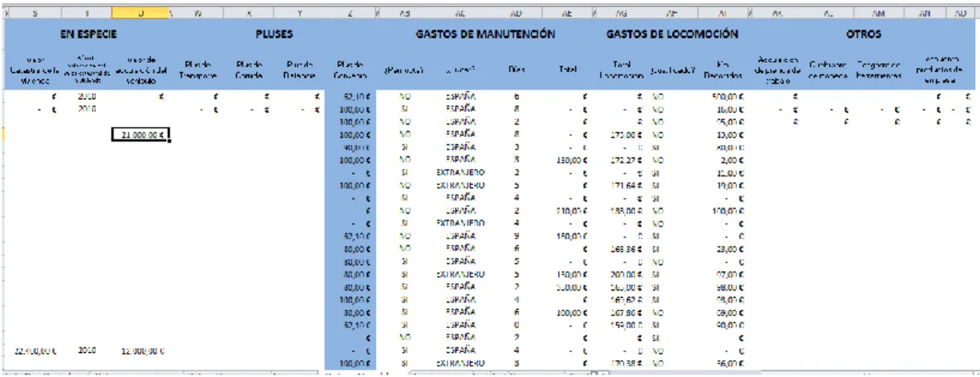Screen dimensions: 980x377
Task: Click the OTROS section heading
Action: point(862,35)
